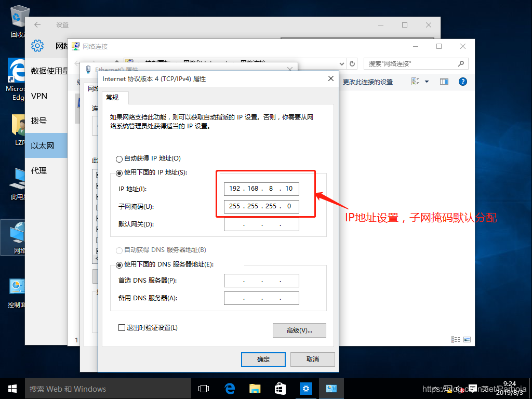Switch to Settings app on the taskbar
The width and height of the screenshot is (532, 399).
tap(305, 389)
